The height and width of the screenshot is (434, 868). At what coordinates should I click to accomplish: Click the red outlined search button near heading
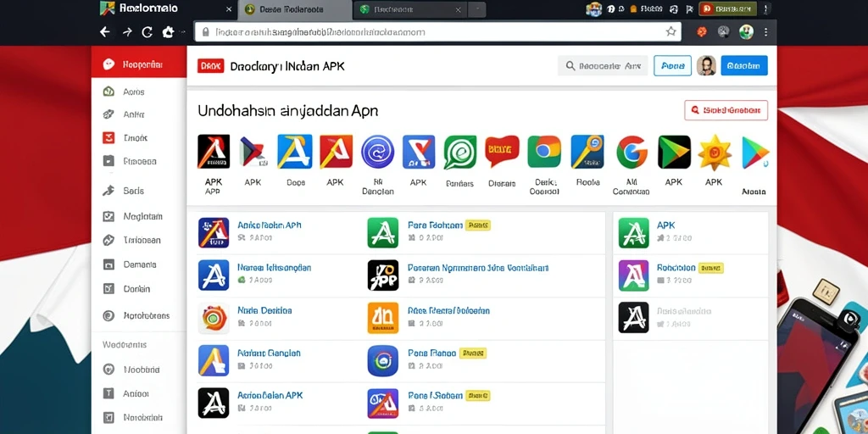click(726, 110)
